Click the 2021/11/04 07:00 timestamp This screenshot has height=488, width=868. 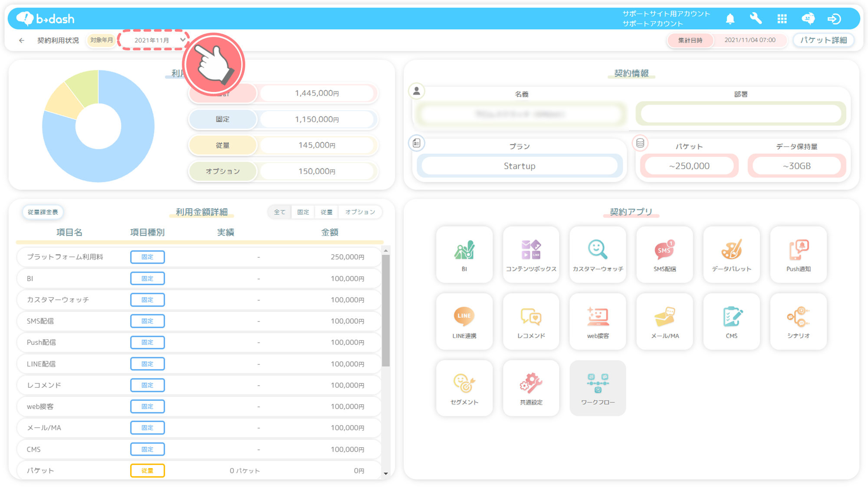tap(750, 40)
